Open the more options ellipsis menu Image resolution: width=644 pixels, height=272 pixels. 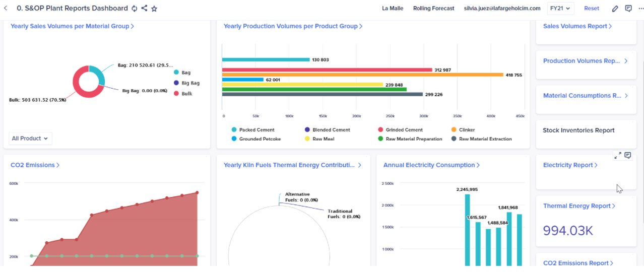pos(640,8)
